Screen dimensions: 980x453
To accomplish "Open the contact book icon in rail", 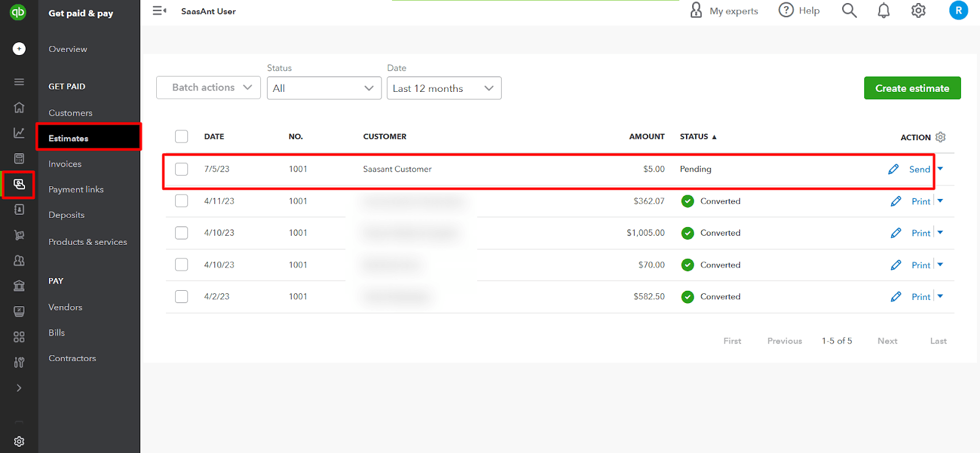I will coord(19,209).
